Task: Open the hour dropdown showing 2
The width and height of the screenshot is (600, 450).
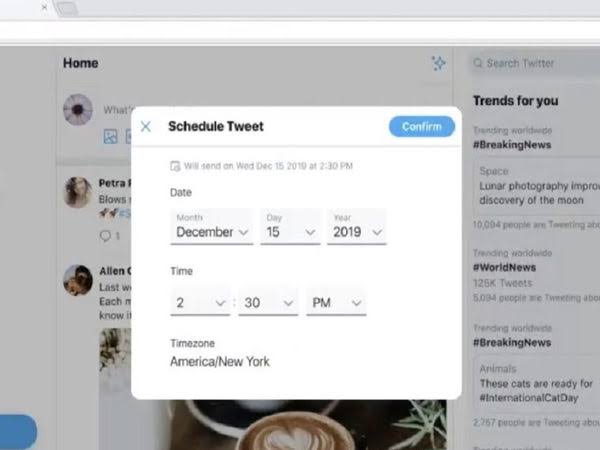Action: pyautogui.click(x=200, y=302)
